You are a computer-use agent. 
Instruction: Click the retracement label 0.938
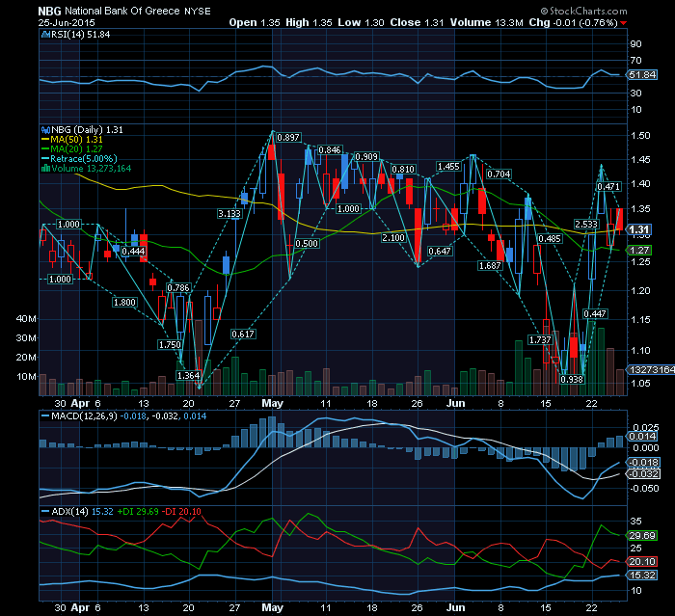click(572, 379)
